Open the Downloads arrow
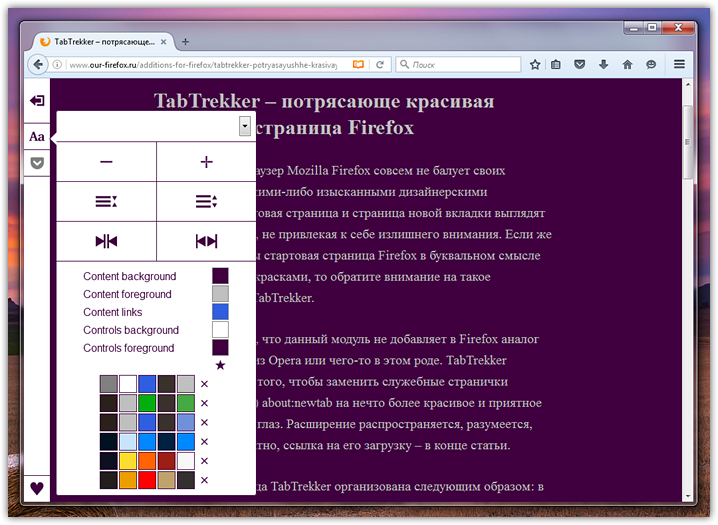This screenshot has height=525, width=718. click(x=604, y=65)
